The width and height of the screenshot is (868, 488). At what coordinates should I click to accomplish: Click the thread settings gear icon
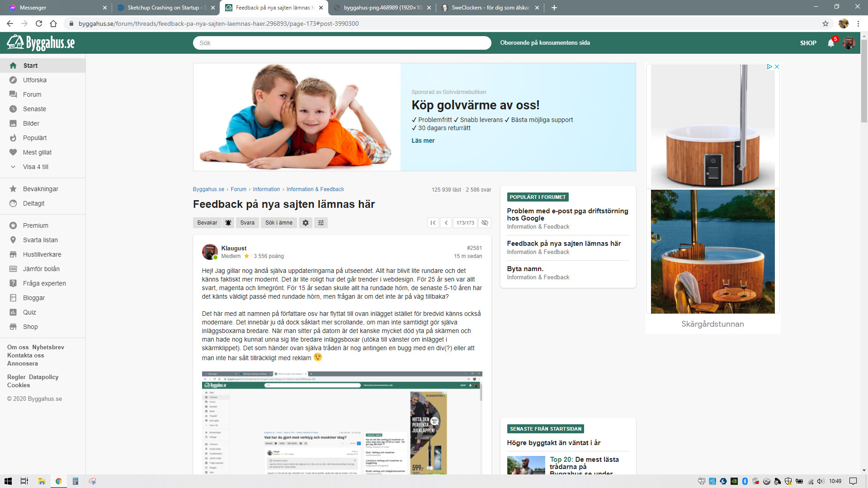[x=306, y=223]
